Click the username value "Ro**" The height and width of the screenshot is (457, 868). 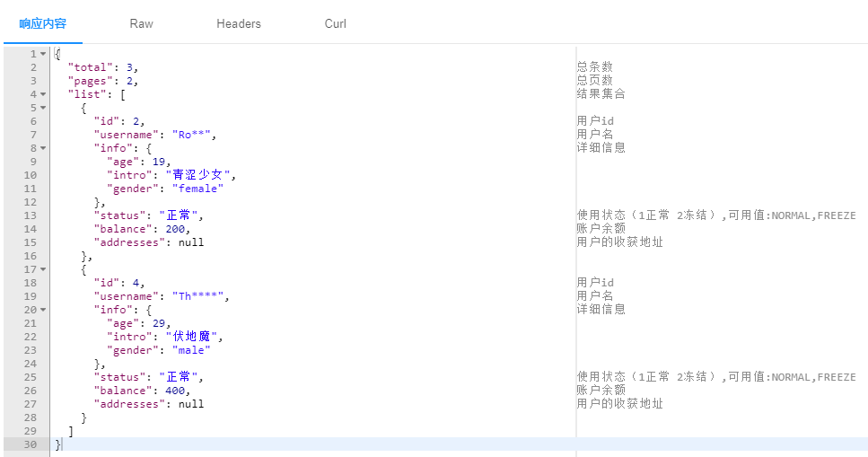pyautogui.click(x=191, y=135)
